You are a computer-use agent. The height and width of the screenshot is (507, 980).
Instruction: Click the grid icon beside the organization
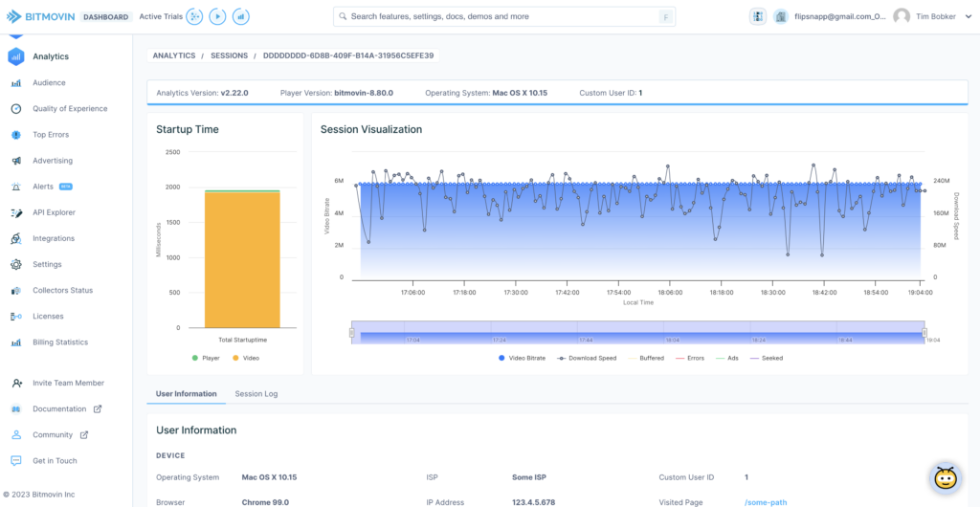coord(758,17)
